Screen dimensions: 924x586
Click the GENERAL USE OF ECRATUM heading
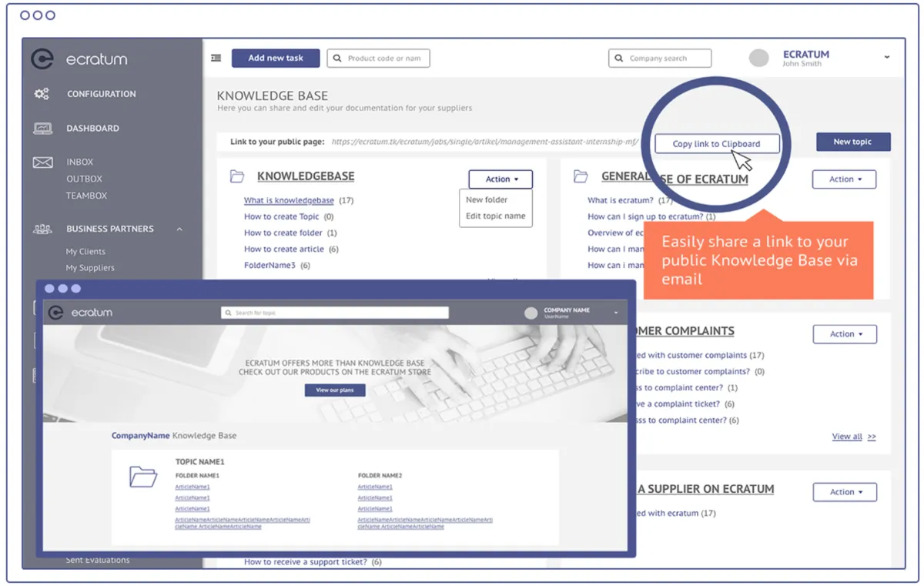(675, 178)
